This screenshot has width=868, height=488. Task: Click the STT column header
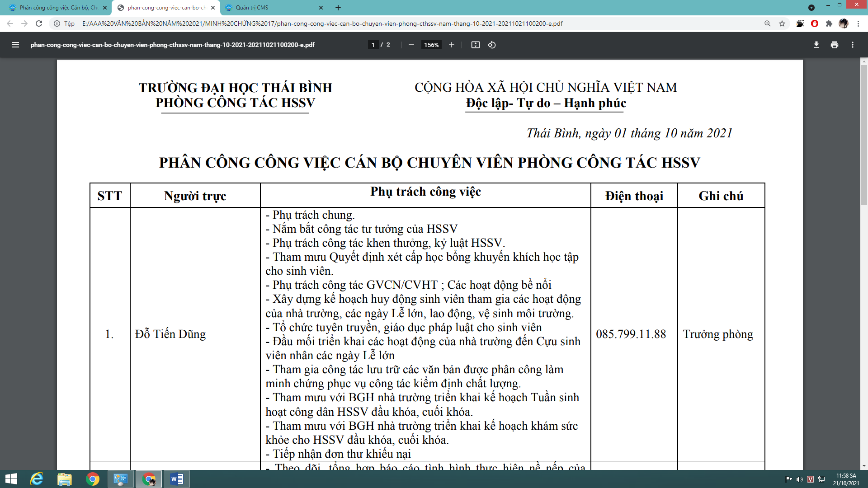pos(109,196)
